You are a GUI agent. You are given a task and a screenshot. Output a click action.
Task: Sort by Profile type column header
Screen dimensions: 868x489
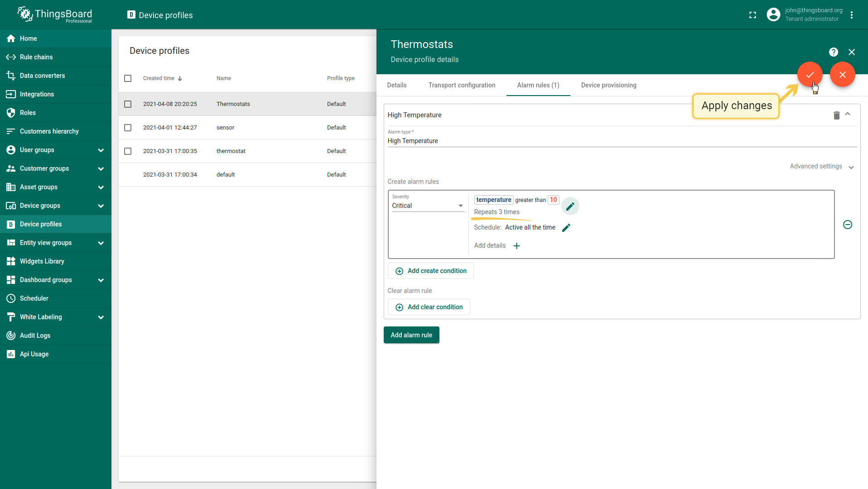(341, 78)
